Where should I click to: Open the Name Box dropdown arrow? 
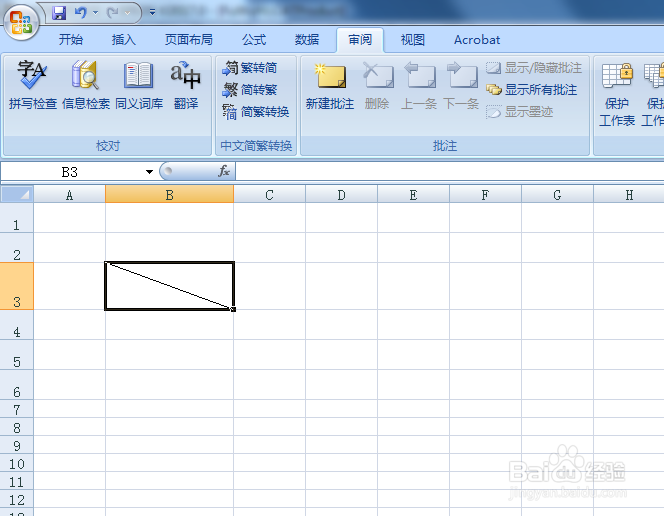(149, 172)
